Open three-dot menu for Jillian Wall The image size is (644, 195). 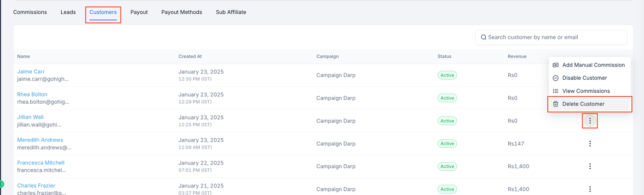pyautogui.click(x=590, y=121)
